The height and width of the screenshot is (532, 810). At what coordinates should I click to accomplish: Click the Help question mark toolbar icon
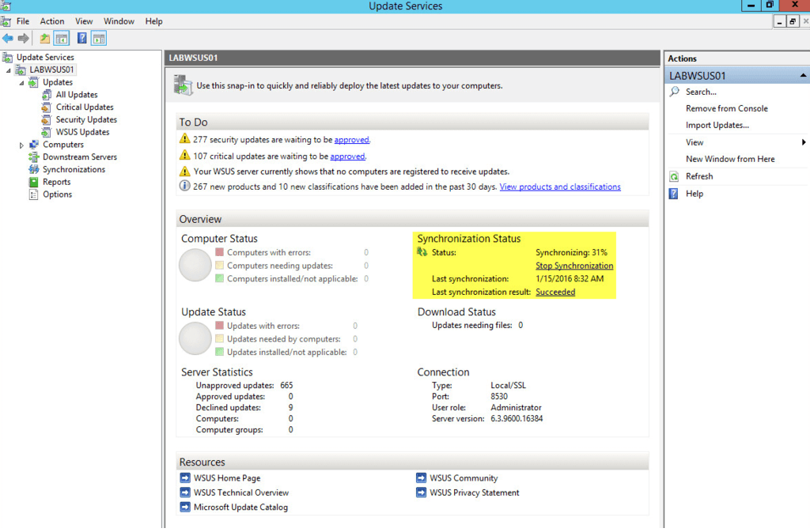point(81,37)
